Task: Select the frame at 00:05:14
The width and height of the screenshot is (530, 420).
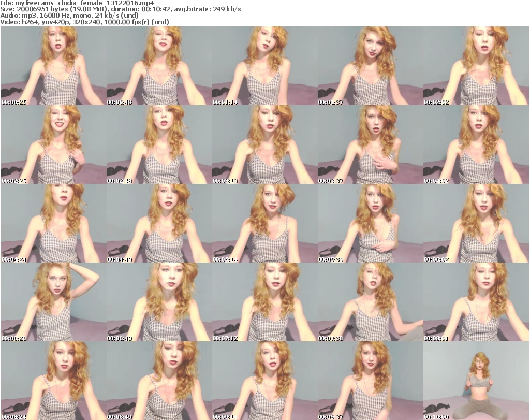Action: [x=264, y=223]
